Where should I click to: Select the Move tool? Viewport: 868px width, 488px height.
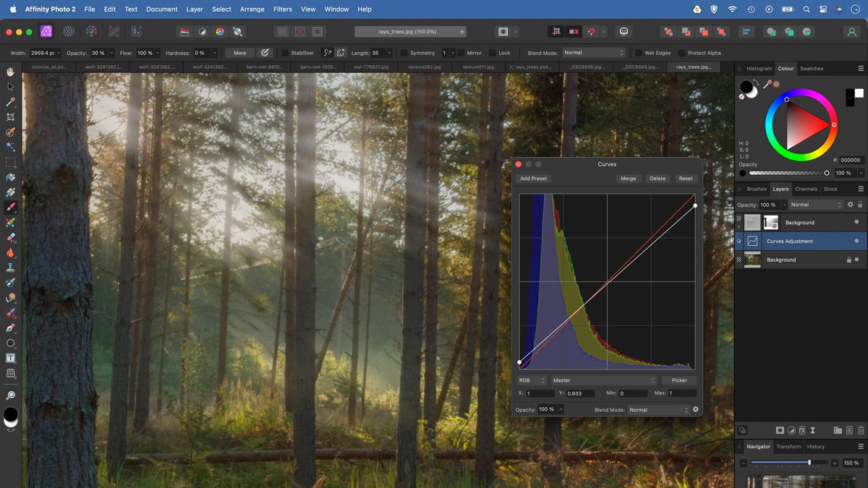10,86
